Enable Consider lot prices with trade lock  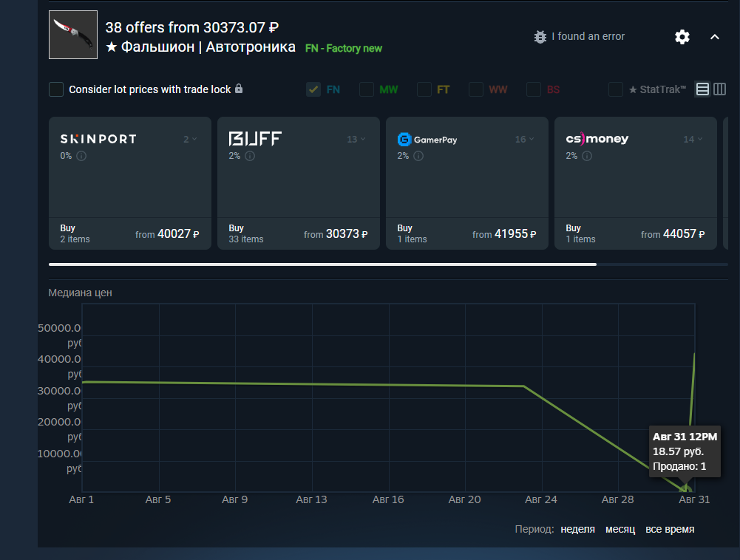click(56, 89)
